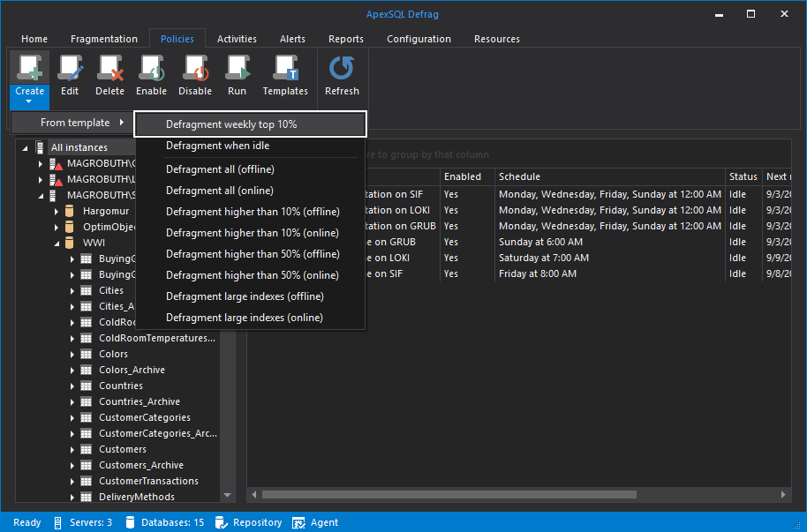Expand the CustomerCategories table node
Image resolution: width=807 pixels, height=532 pixels.
(72, 418)
